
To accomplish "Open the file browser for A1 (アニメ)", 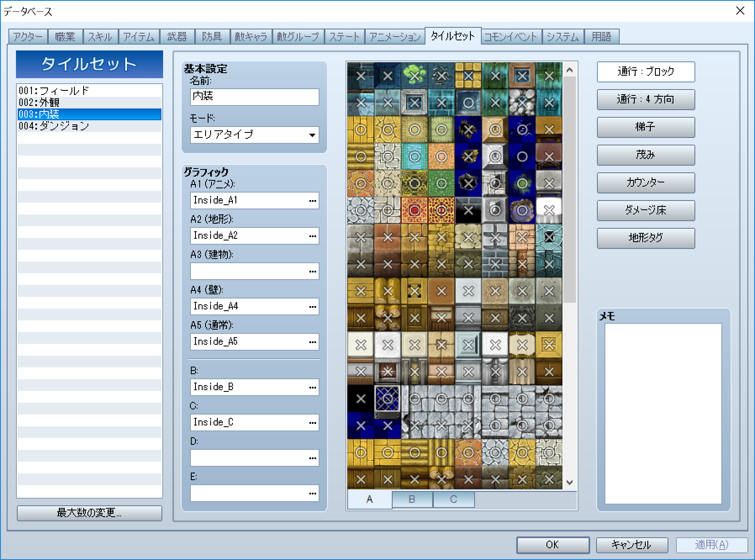I will click(x=312, y=201).
